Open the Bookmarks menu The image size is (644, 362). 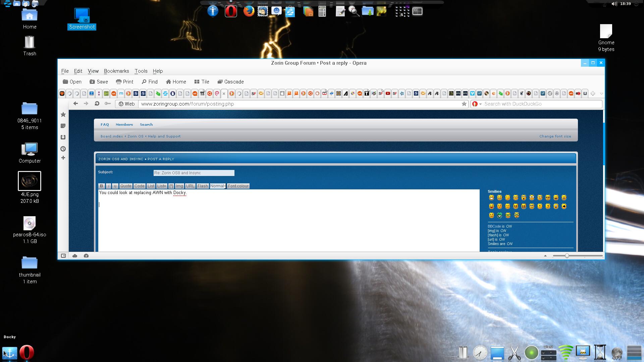pyautogui.click(x=116, y=71)
